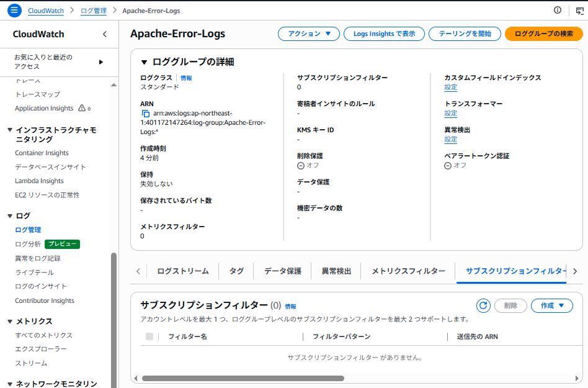Image resolution: width=588 pixels, height=388 pixels.
Task: Switch to the メトリクスフィルター tab
Action: pos(408,271)
